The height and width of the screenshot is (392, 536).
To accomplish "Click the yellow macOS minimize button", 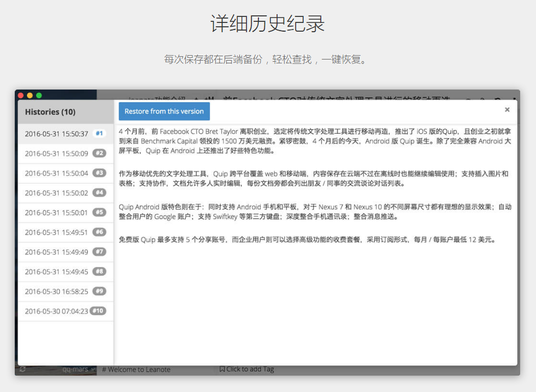I will pyautogui.click(x=30, y=95).
